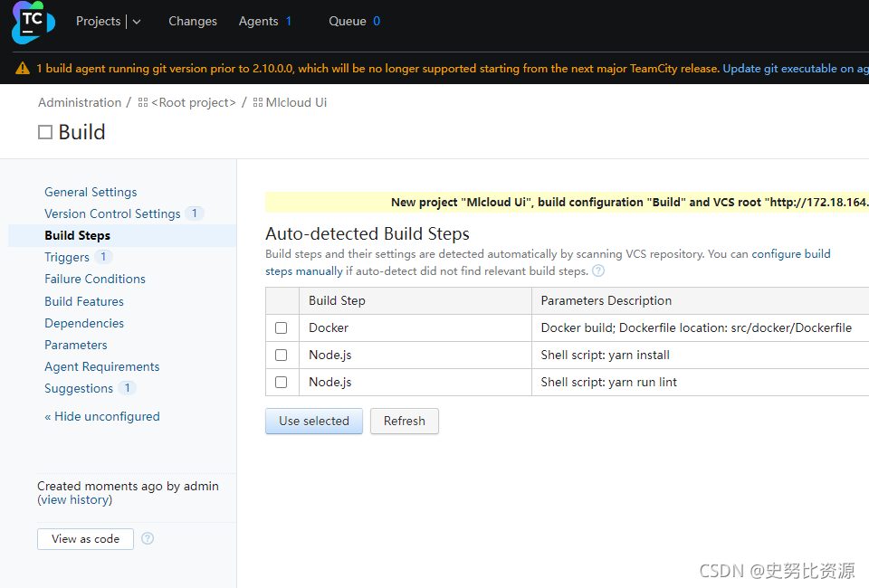Open Agents in the top menu
869x588 pixels.
point(258,22)
